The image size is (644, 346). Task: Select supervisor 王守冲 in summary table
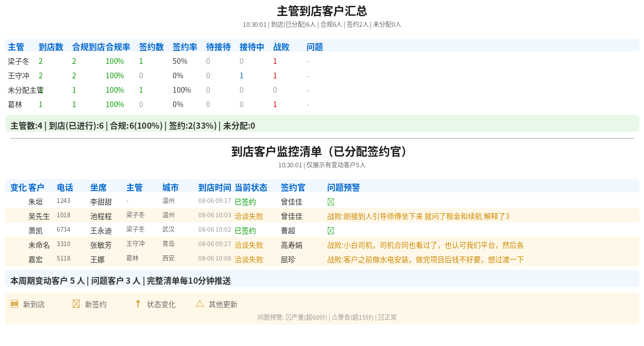coord(19,76)
